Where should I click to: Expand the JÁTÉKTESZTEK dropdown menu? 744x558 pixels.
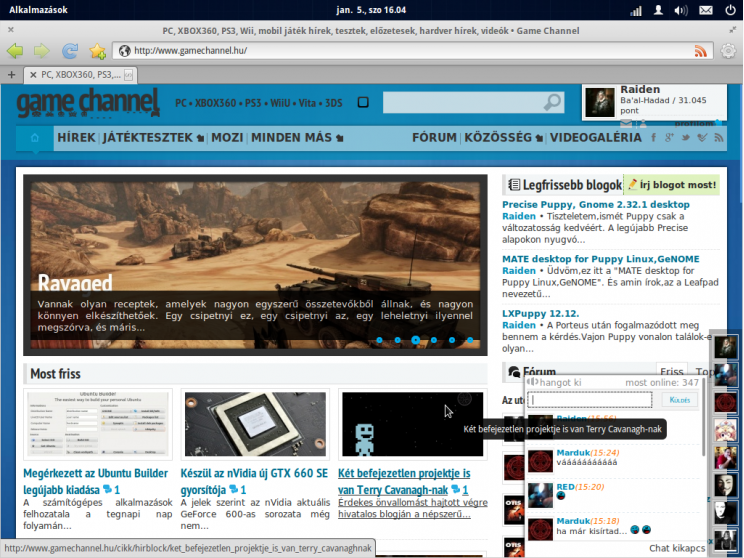(153, 138)
